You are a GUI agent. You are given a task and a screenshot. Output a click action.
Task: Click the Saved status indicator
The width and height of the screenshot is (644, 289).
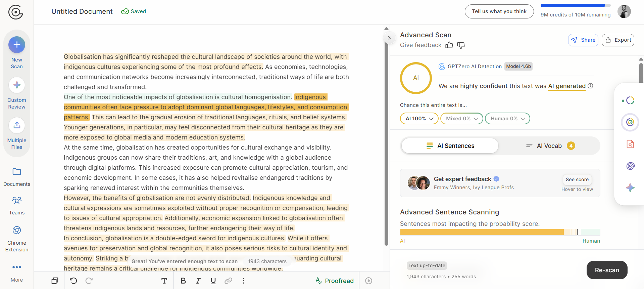point(134,11)
